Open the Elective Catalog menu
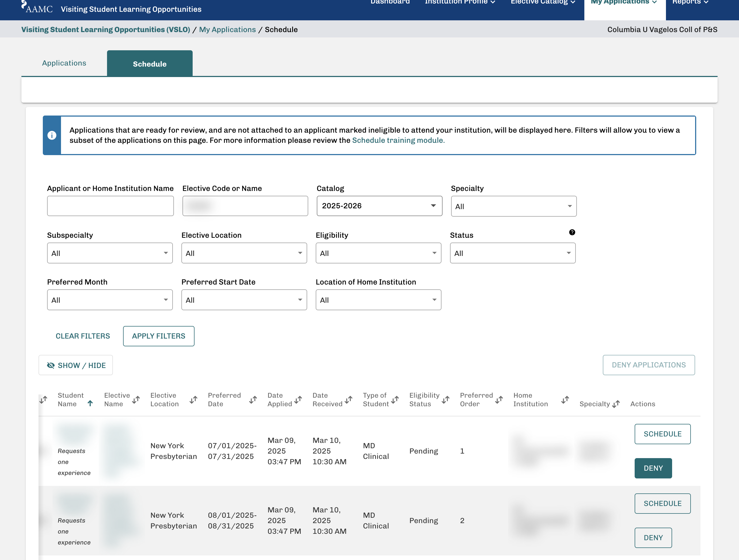The image size is (739, 560). click(543, 2)
